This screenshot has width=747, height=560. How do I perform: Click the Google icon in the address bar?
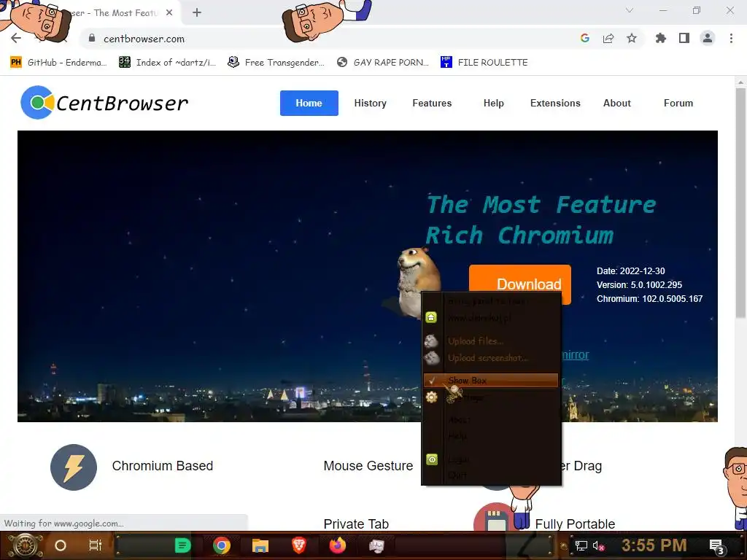pos(585,38)
